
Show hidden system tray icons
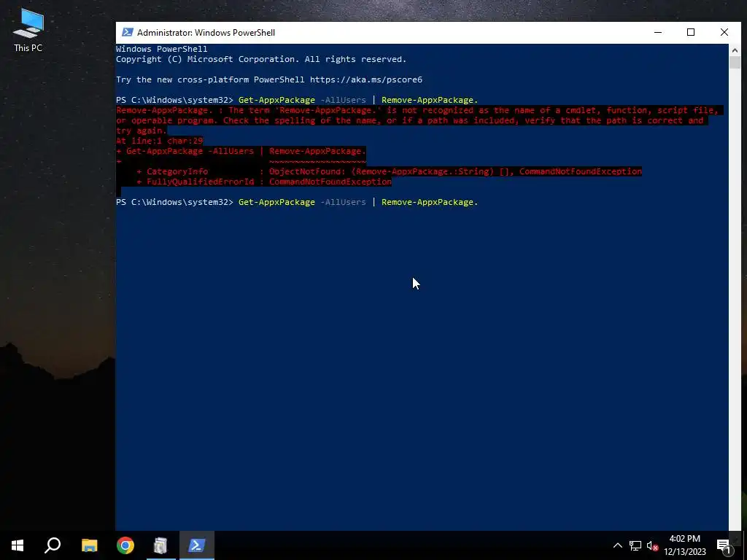(617, 545)
